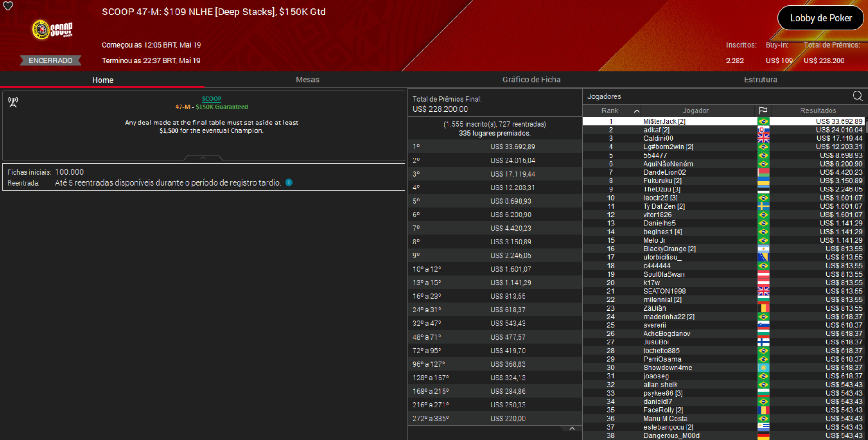Click the flag beside utorbicitisu_
The image size is (868, 440).
(763, 257)
